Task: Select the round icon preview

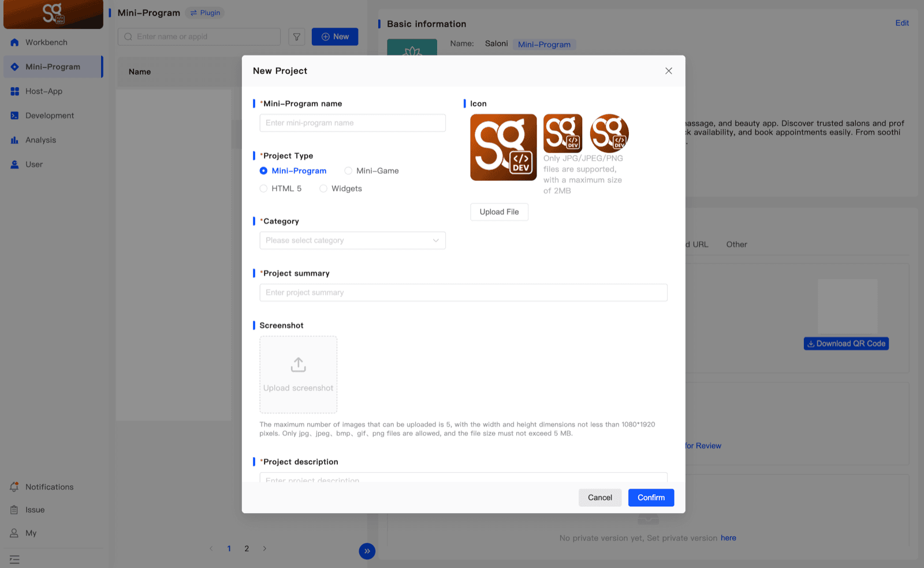Action: click(609, 133)
